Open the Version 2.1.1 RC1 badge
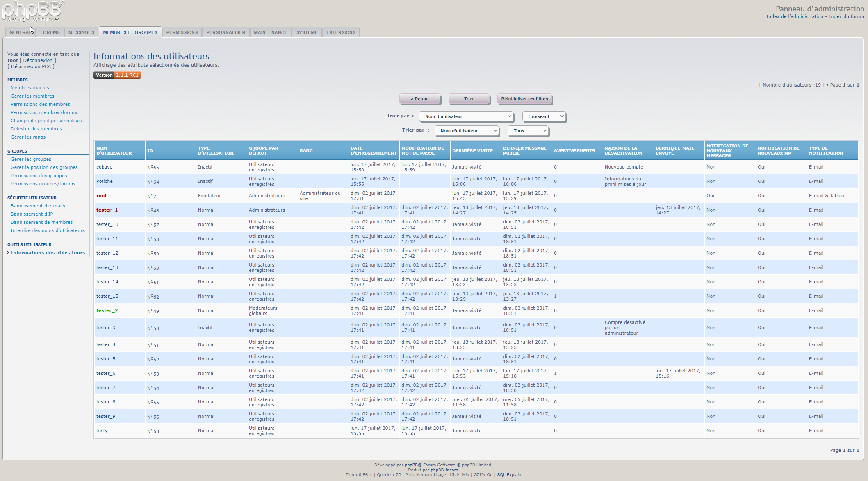Image resolution: width=868 pixels, height=481 pixels. point(117,75)
